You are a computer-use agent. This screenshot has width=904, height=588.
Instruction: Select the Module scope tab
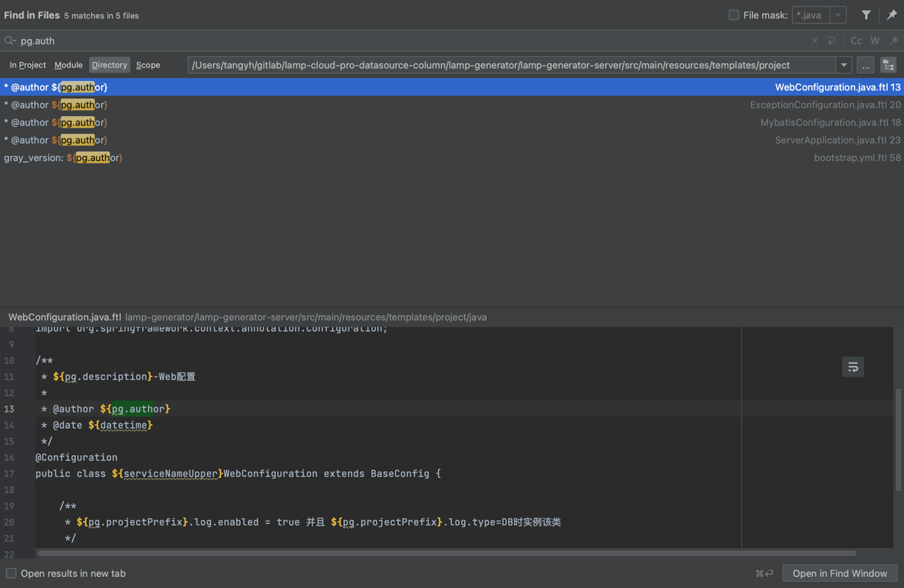pos(68,65)
